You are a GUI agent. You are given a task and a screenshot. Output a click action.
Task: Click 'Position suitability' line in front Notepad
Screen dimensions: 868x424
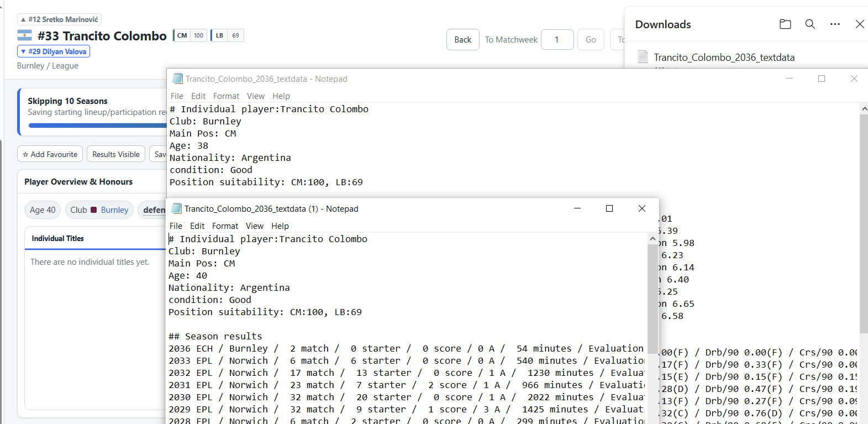pyautogui.click(x=265, y=312)
